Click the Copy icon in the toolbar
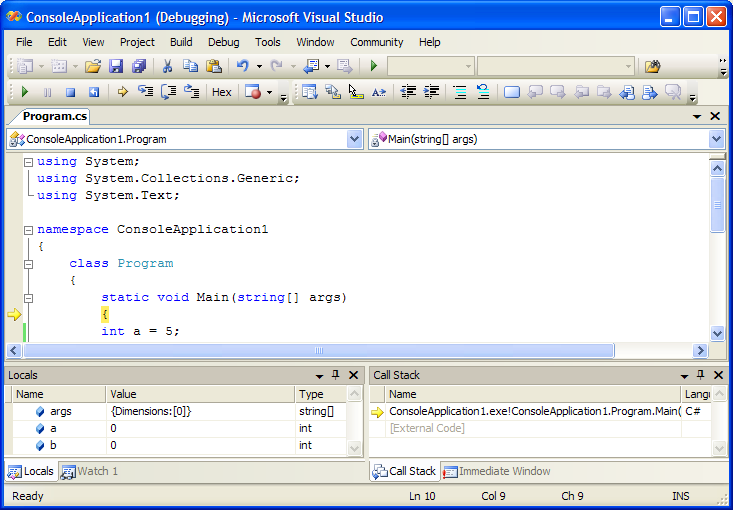The width and height of the screenshot is (733, 510). (190, 66)
